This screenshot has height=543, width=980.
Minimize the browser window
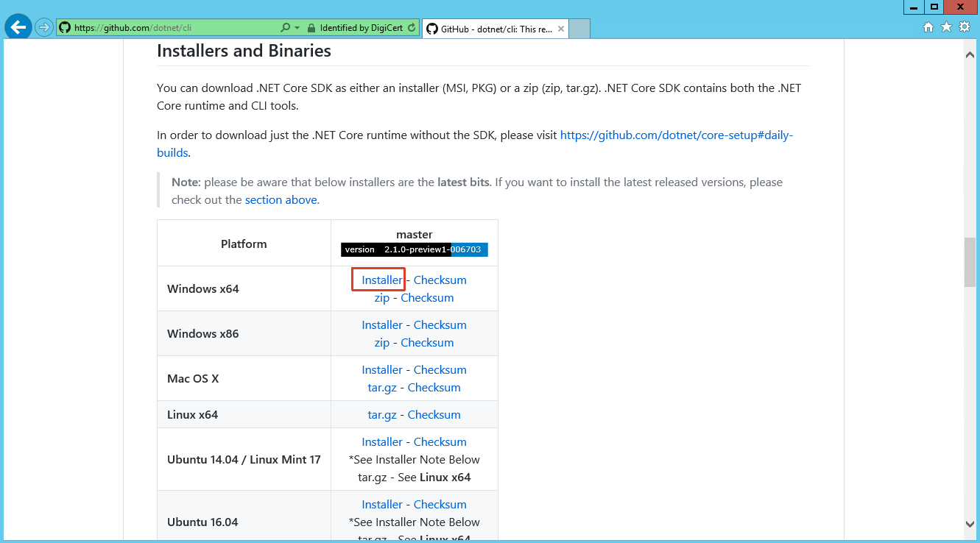pos(914,6)
